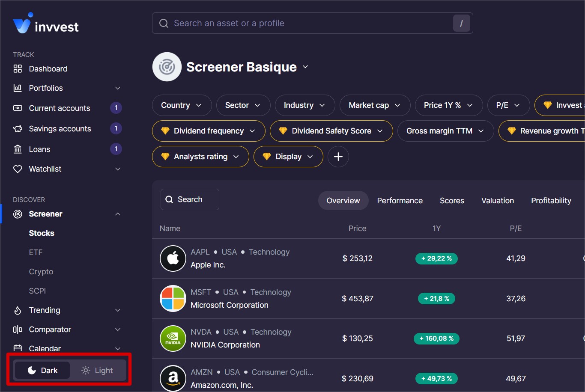585x392 pixels.
Task: Open the Industry filter dropdown
Action: pos(305,105)
